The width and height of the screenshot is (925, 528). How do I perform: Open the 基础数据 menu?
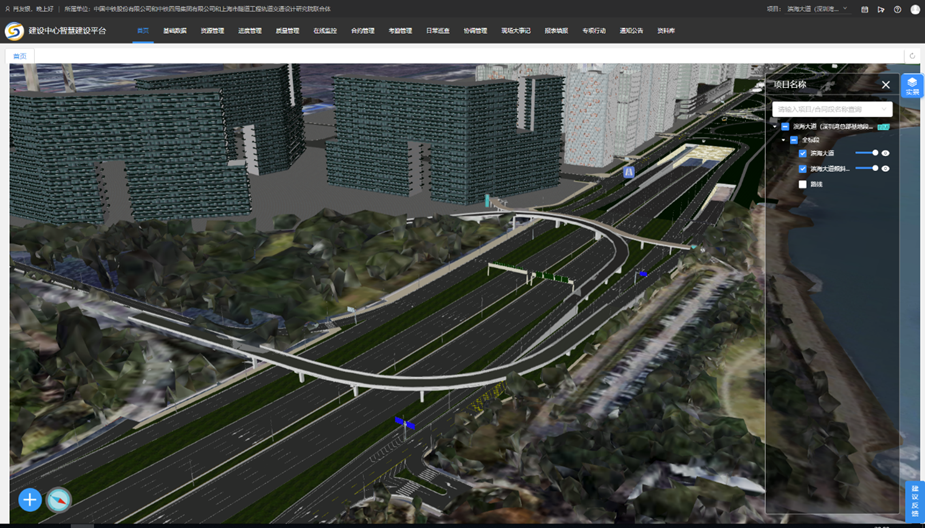(x=175, y=31)
